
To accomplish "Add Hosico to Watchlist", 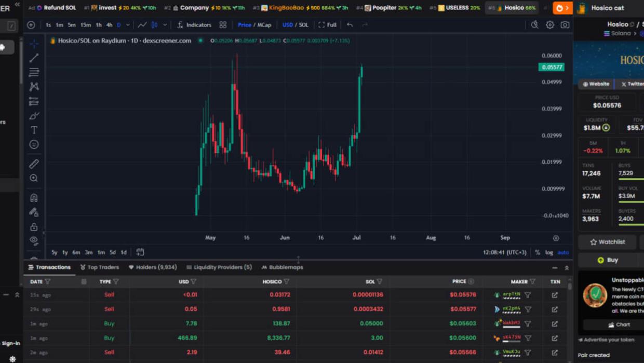I will [x=607, y=242].
